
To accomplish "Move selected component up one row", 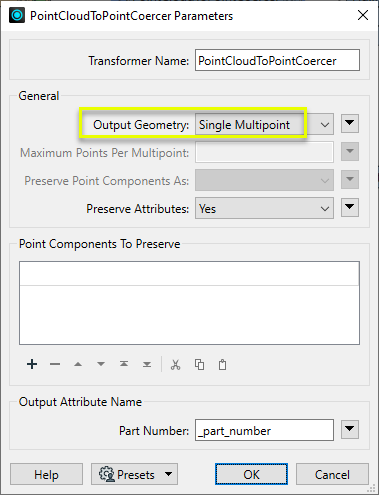I will point(78,364).
